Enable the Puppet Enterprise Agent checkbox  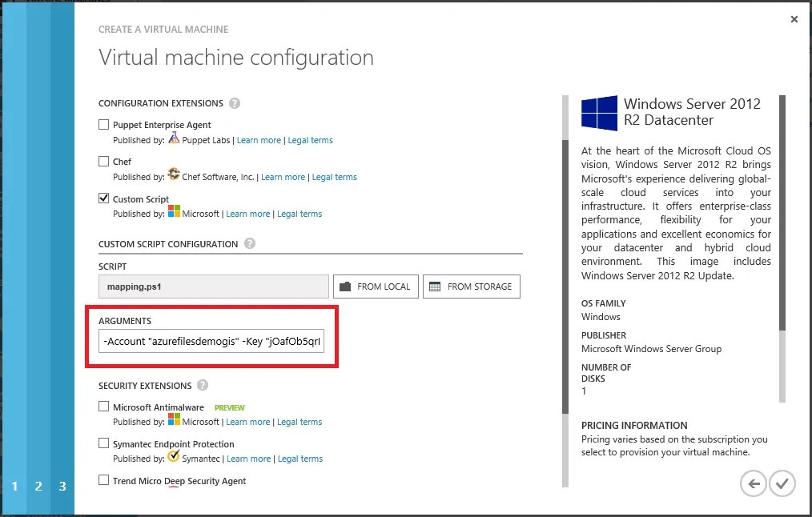(x=103, y=124)
